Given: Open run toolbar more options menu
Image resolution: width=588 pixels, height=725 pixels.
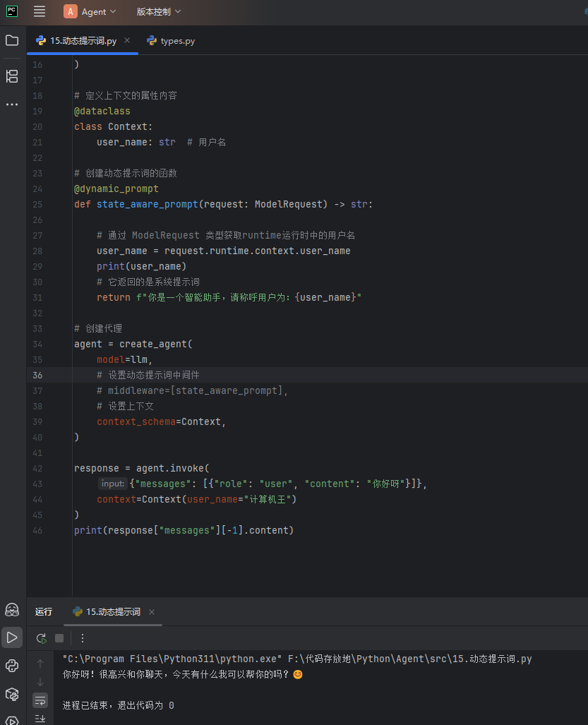Looking at the screenshot, I should 83,638.
